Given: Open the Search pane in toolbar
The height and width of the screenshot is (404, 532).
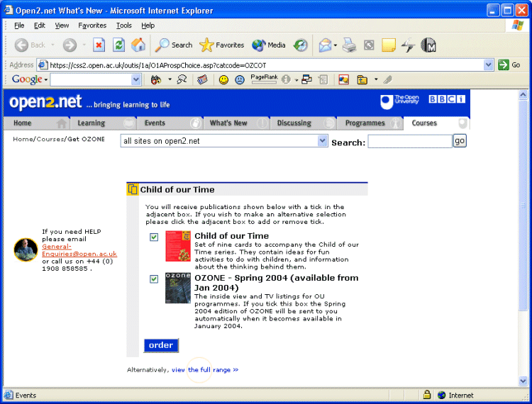Looking at the screenshot, I should (174, 45).
